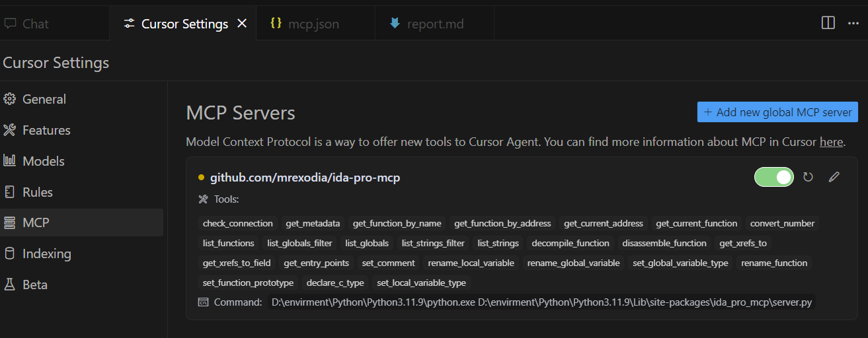
Task: Click the Models chart icon
Action: [10, 161]
